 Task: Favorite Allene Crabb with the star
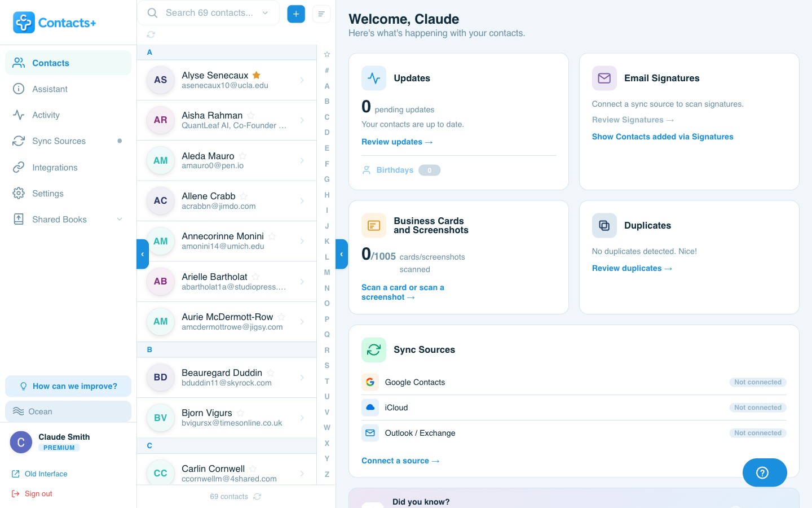point(244,196)
